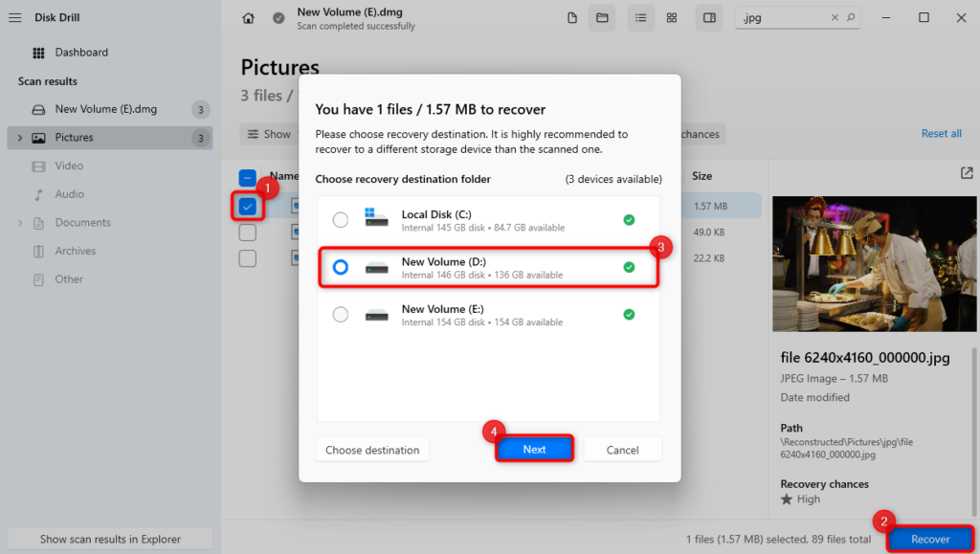This screenshot has width=980, height=554.
Task: Click the Next button to recover
Action: [534, 449]
